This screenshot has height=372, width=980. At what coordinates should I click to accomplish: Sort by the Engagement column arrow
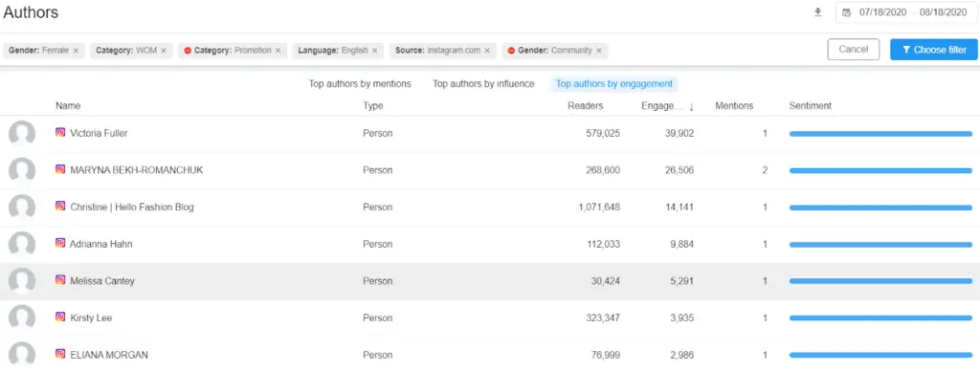coord(692,107)
